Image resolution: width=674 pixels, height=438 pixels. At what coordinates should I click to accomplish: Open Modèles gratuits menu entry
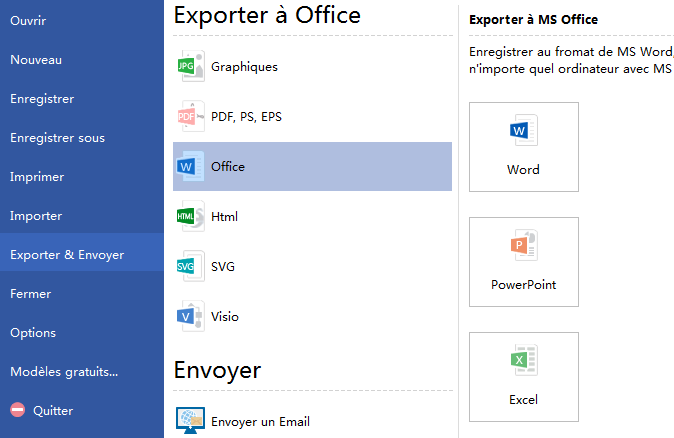64,372
